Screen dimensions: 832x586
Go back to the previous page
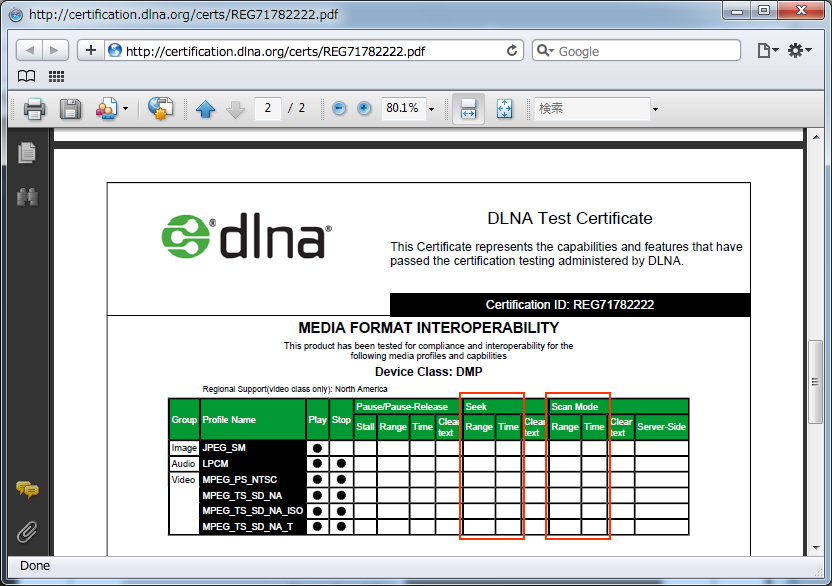point(30,50)
